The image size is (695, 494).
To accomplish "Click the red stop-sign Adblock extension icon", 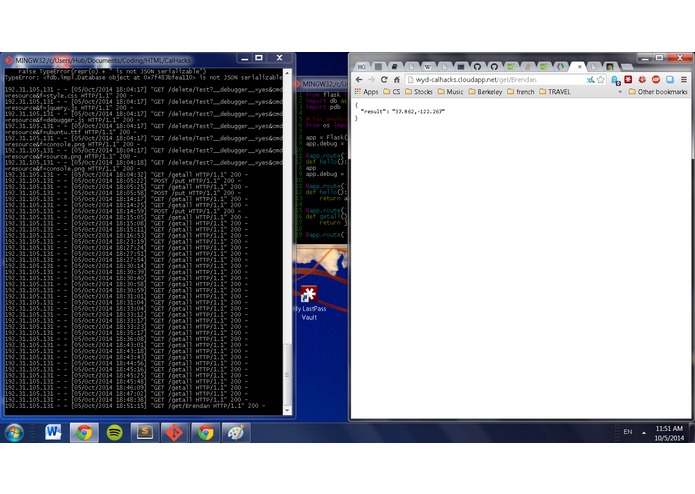I will (656, 79).
